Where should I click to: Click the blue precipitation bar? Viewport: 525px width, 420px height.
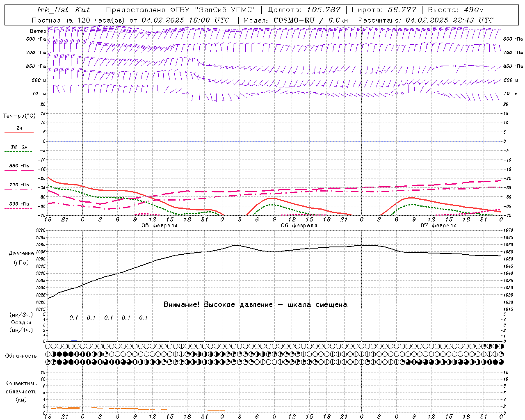coord(74,340)
